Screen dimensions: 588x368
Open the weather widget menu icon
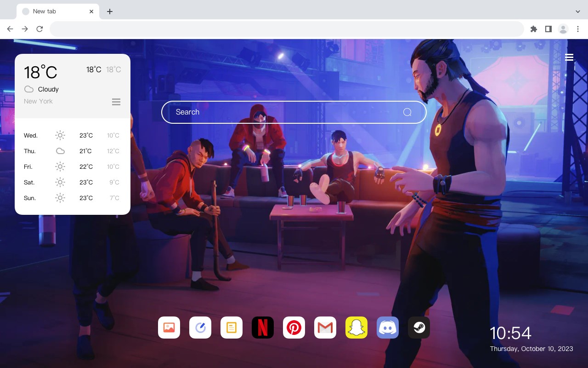coord(116,102)
